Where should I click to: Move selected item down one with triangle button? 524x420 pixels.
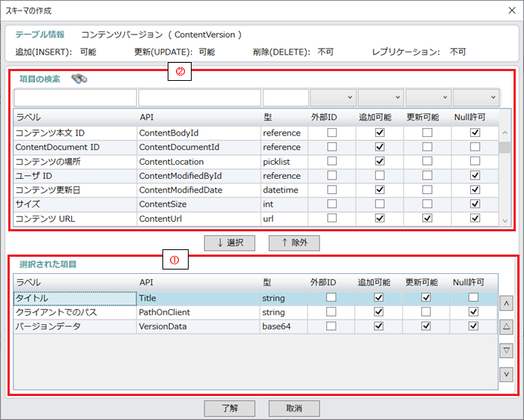click(506, 350)
